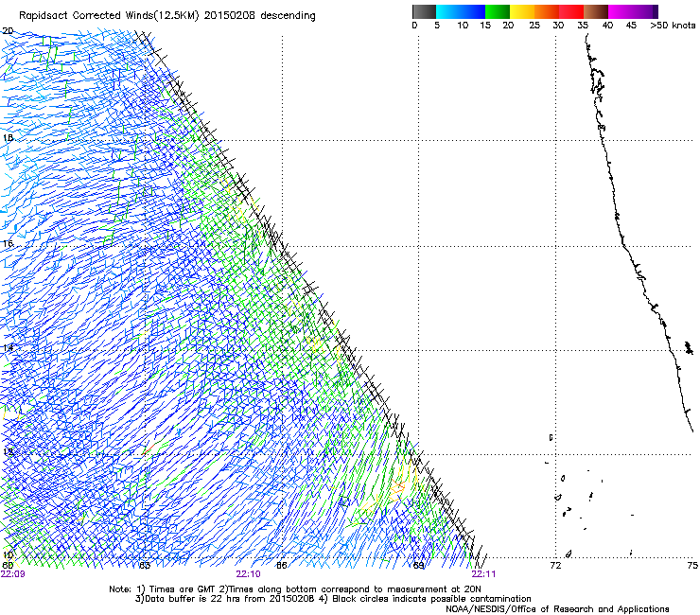Click the '>50 knots' legend label

[673, 26]
